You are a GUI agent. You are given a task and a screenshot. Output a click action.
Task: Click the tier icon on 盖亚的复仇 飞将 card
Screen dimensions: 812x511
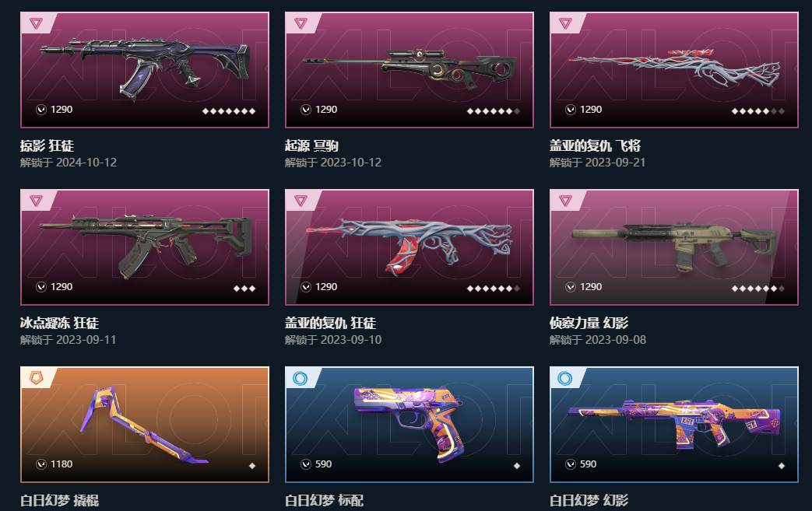coord(565,23)
